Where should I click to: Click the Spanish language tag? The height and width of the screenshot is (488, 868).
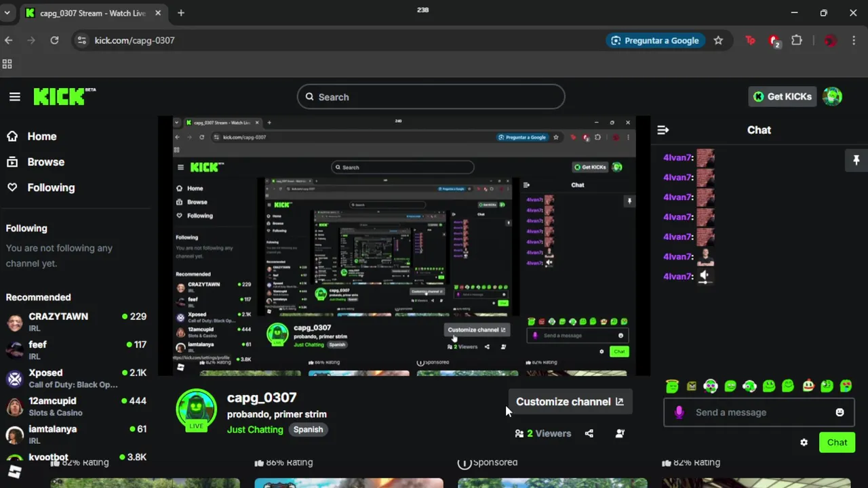pos(308,430)
